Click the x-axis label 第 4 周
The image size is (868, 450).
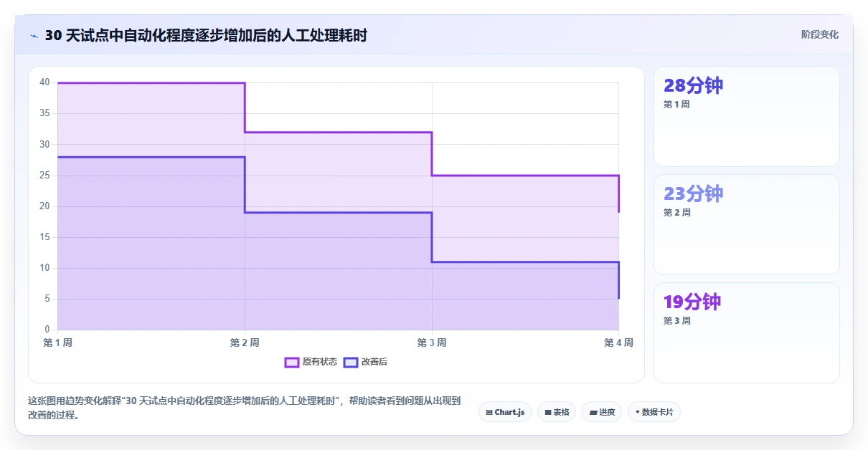pos(618,343)
